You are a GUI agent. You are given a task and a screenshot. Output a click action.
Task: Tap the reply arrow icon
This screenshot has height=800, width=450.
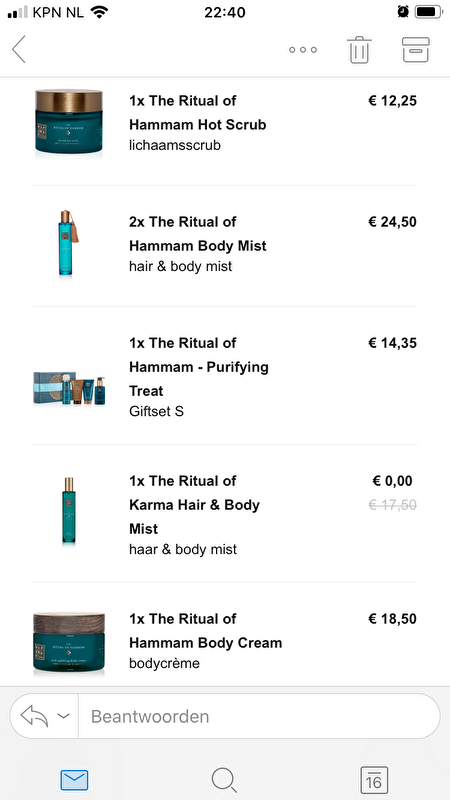tap(34, 716)
